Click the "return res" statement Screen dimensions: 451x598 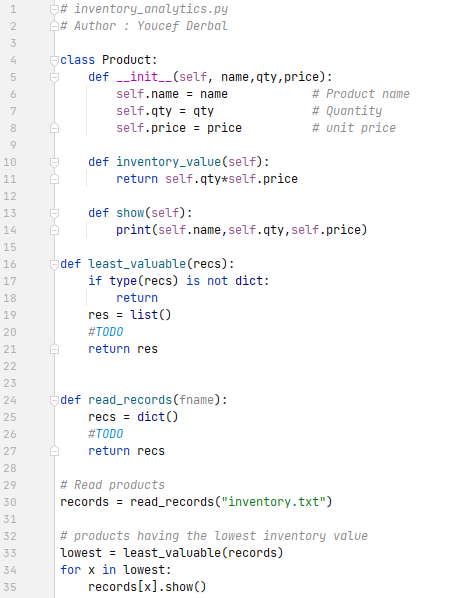tap(123, 349)
